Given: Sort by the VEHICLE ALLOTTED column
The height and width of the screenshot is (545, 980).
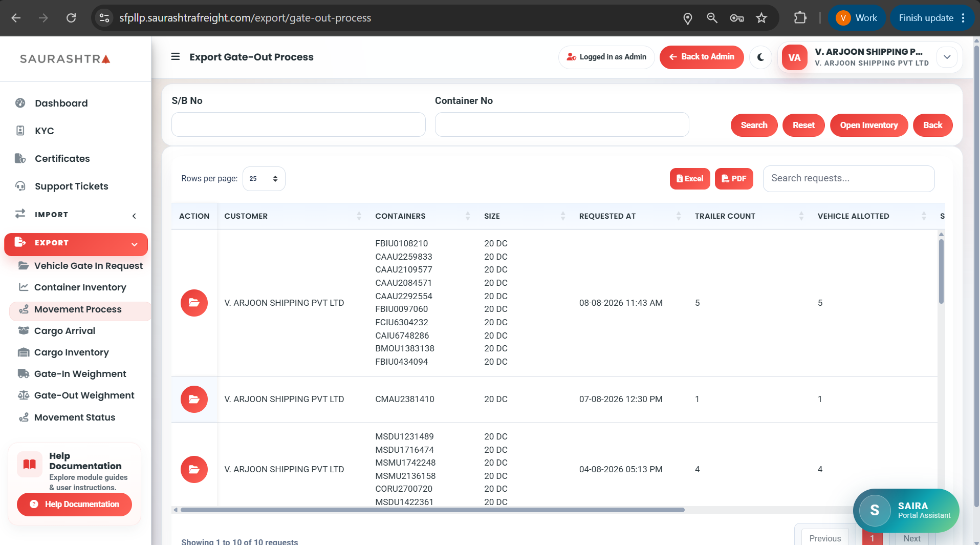Looking at the screenshot, I should tap(872, 216).
